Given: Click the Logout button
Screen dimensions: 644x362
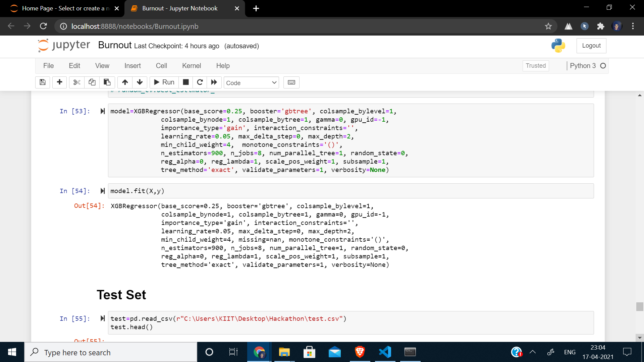Looking at the screenshot, I should 591,46.
